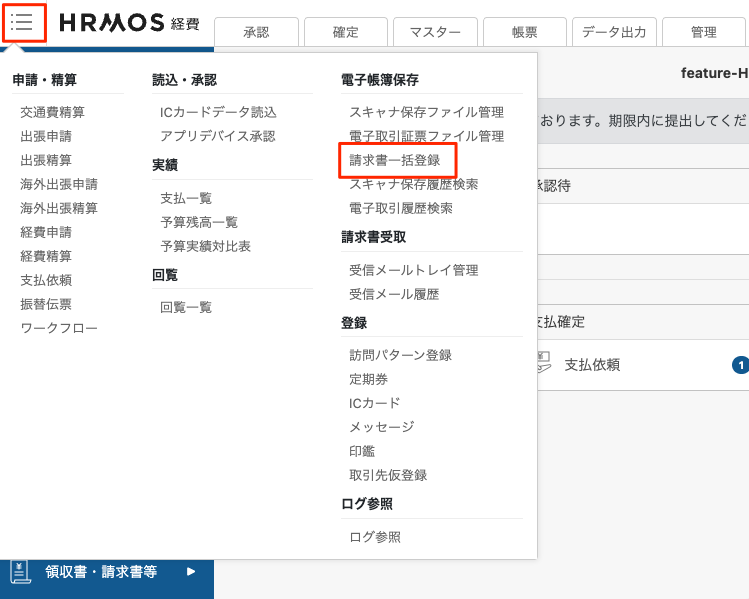
Task: Open 予算残高一覧 link
Action: pos(199,222)
